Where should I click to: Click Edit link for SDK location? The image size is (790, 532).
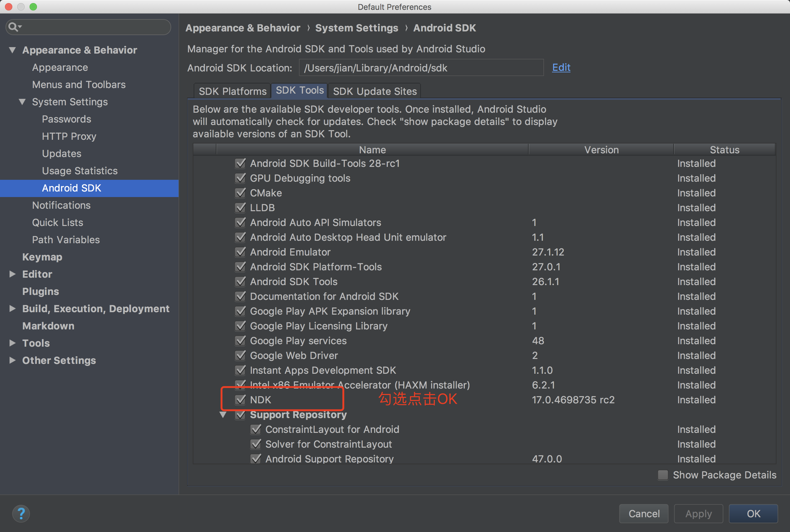(x=561, y=67)
